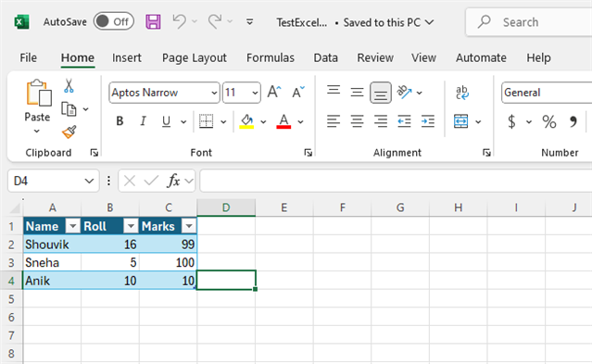The height and width of the screenshot is (364, 592).
Task: Copy selection using the Copy icon
Action: (69, 109)
